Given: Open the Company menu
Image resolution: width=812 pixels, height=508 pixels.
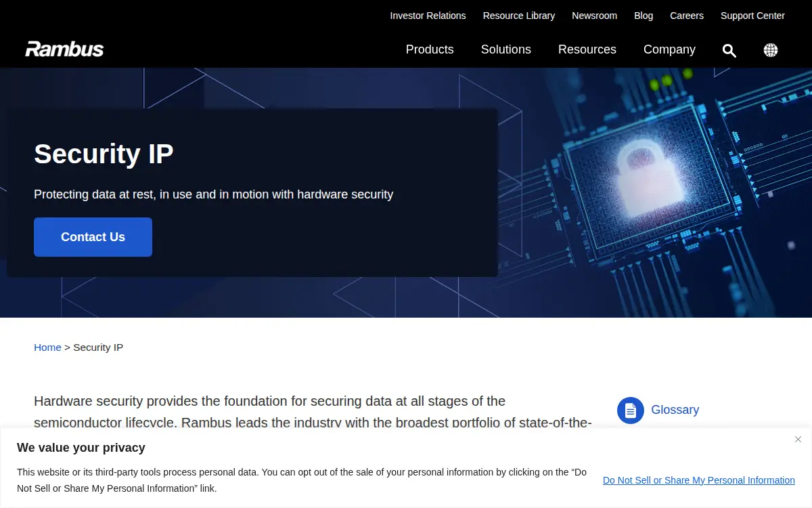Looking at the screenshot, I should (x=669, y=49).
